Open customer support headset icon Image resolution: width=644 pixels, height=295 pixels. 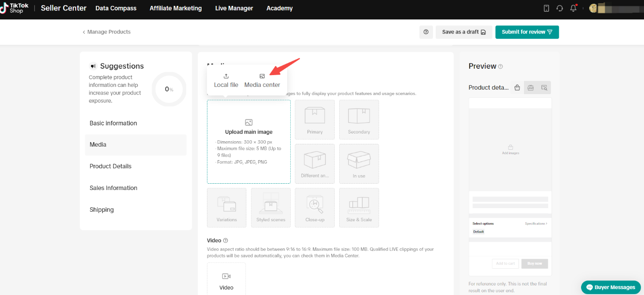tap(560, 8)
